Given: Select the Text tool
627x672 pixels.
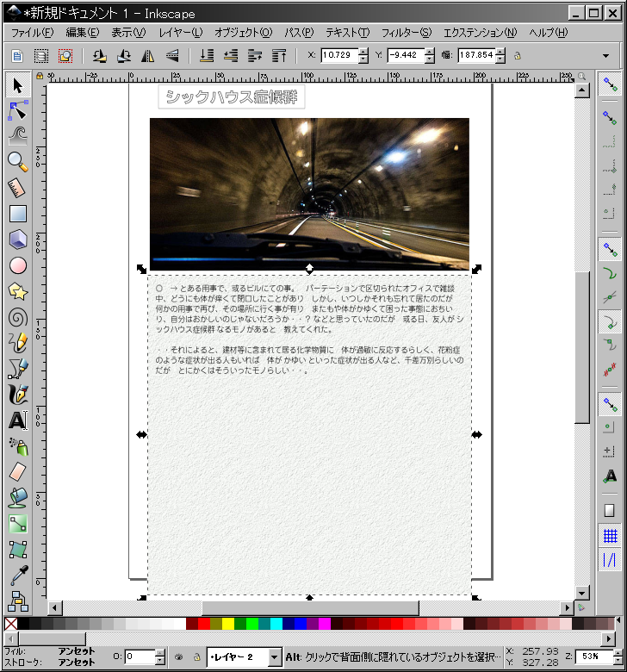Looking at the screenshot, I should click(17, 420).
